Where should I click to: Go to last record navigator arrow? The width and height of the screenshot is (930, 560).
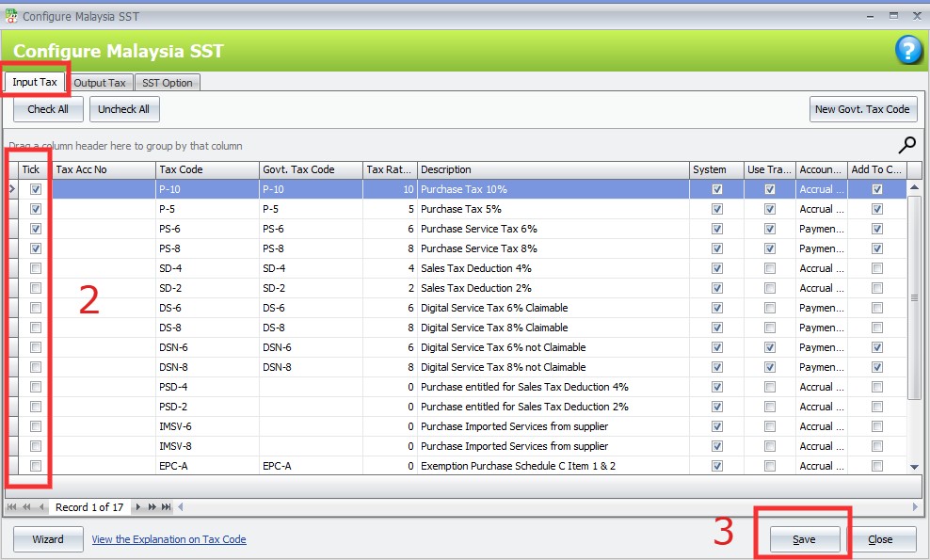point(167,507)
